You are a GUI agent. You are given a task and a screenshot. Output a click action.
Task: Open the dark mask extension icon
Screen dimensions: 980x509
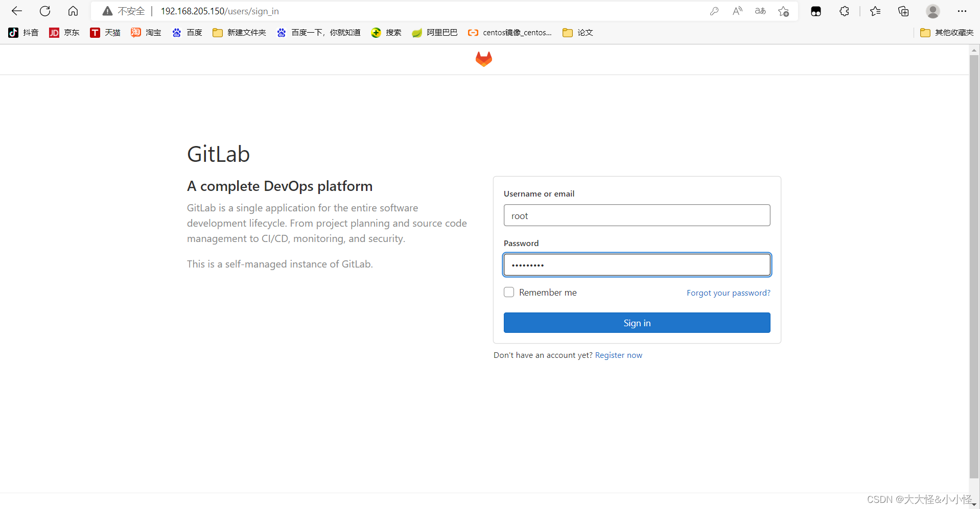coord(816,11)
